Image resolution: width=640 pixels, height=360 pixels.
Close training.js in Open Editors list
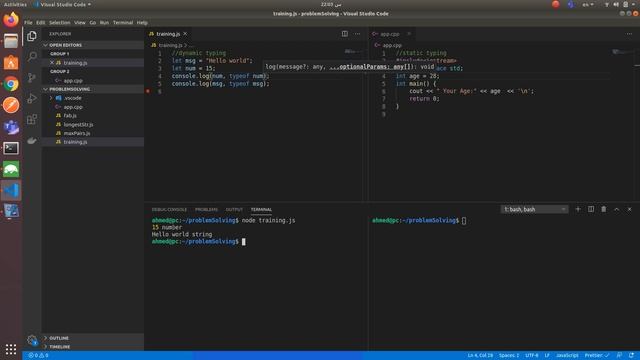tap(52, 63)
